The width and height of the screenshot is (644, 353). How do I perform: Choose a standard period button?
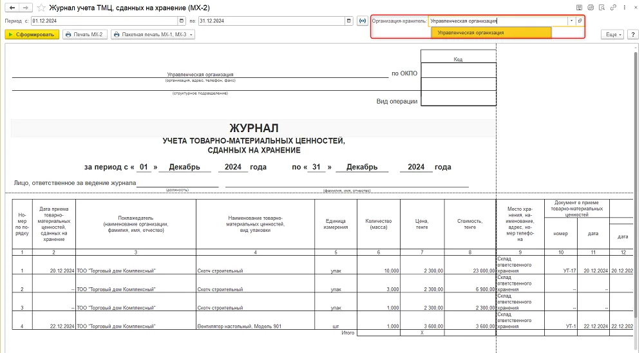[x=362, y=21]
